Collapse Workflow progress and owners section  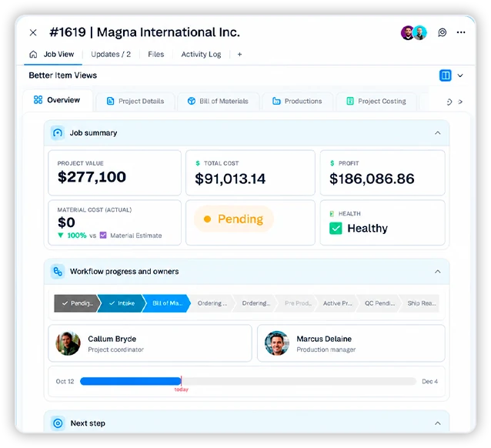[x=437, y=272]
